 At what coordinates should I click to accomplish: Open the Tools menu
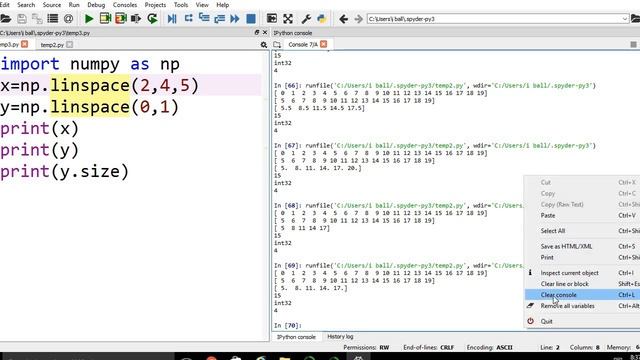[x=181, y=5]
